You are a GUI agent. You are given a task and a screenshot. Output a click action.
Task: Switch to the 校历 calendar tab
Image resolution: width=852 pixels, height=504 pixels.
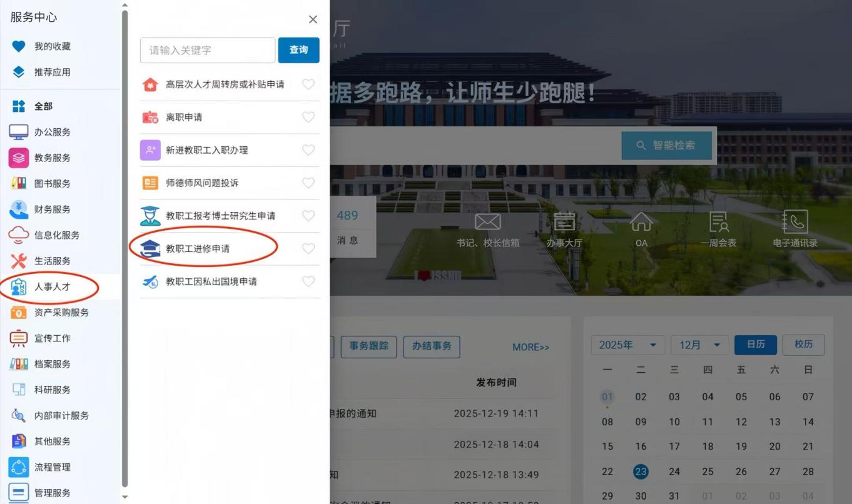[803, 345]
